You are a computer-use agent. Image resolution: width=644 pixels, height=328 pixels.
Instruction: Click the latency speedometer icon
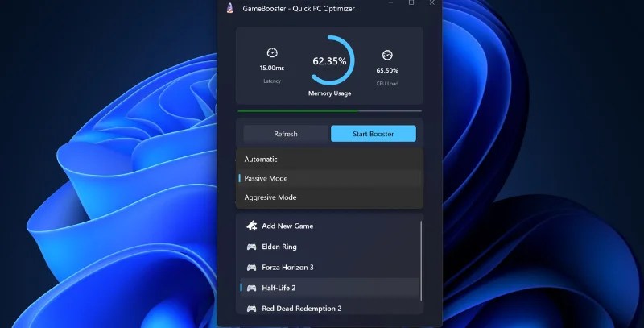click(272, 52)
